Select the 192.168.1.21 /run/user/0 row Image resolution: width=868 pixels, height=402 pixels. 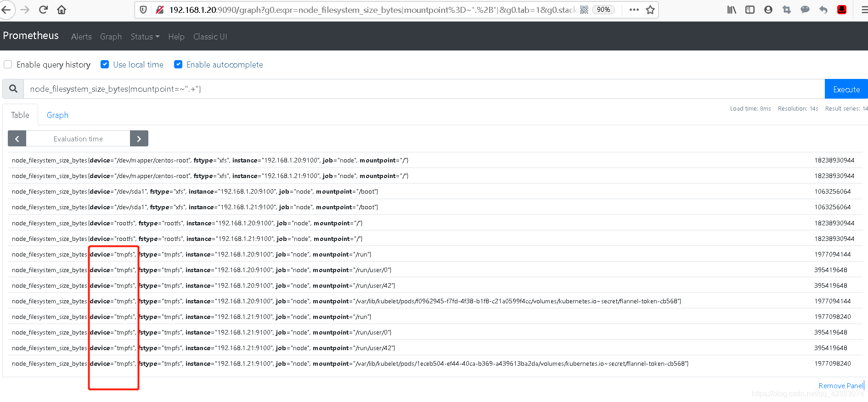click(x=435, y=332)
